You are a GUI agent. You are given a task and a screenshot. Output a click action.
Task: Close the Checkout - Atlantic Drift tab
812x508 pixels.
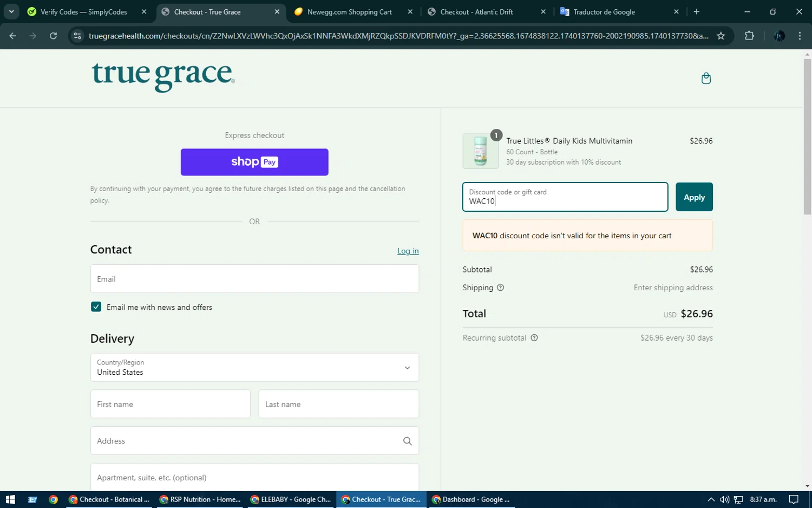(x=543, y=12)
